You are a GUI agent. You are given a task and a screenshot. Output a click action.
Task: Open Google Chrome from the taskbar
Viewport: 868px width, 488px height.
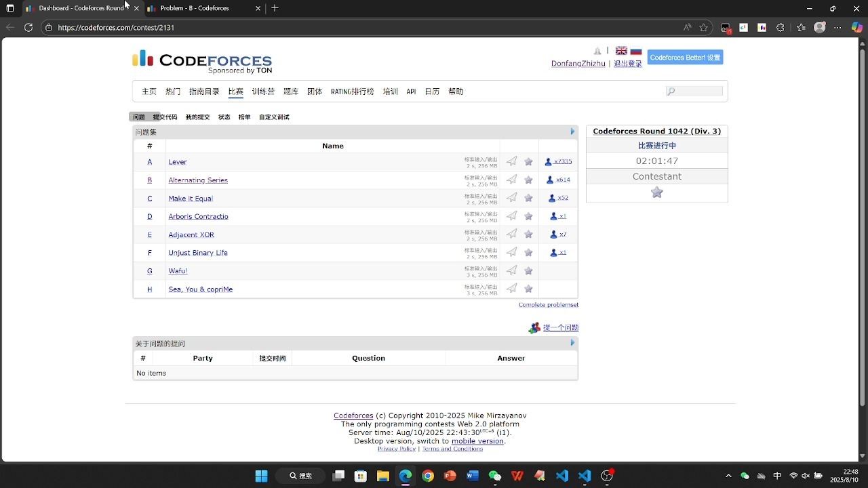click(x=428, y=476)
